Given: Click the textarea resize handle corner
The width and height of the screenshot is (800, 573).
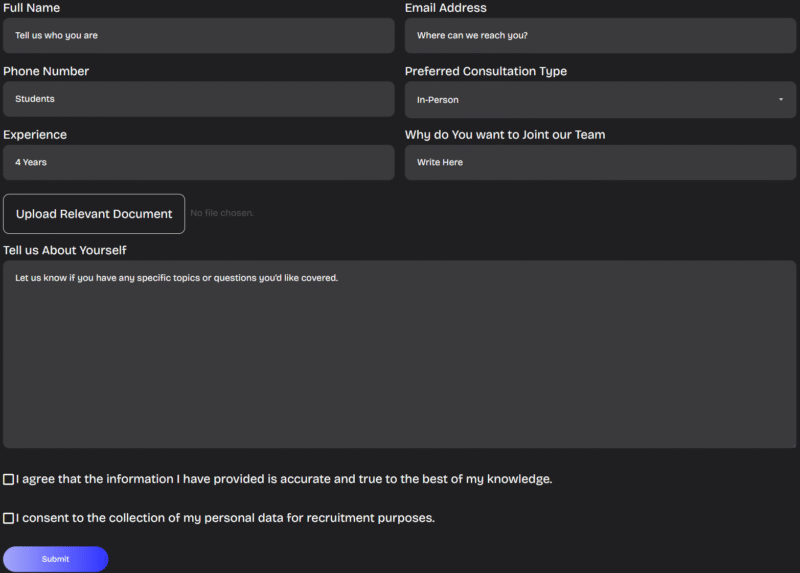Looking at the screenshot, I should click(793, 444).
